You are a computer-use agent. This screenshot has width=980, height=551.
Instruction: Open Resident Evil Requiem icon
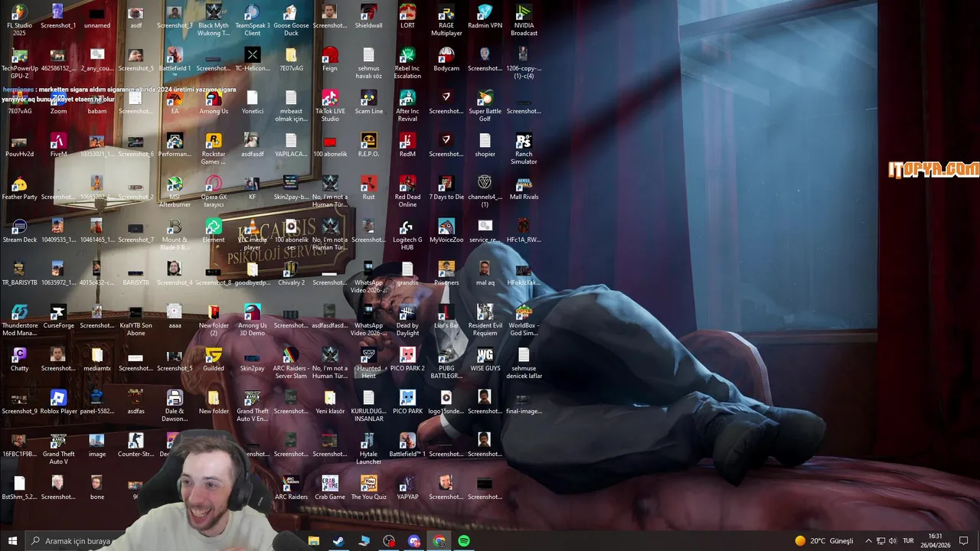pyautogui.click(x=485, y=320)
